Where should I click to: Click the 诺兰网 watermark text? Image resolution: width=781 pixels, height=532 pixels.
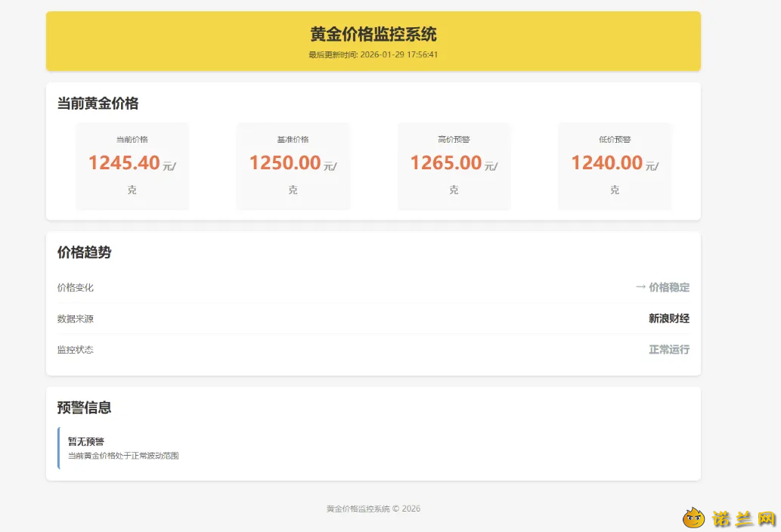coord(744,518)
